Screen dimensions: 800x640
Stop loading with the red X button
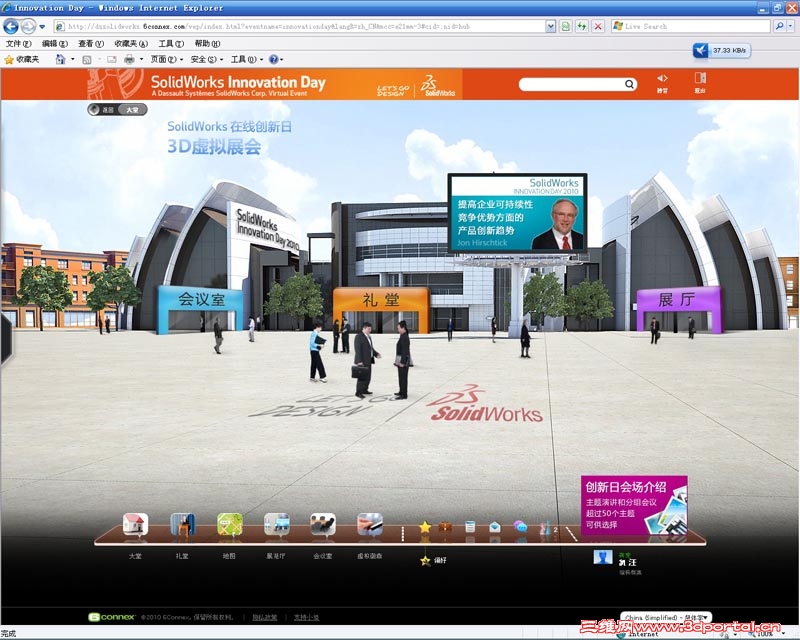pos(598,26)
